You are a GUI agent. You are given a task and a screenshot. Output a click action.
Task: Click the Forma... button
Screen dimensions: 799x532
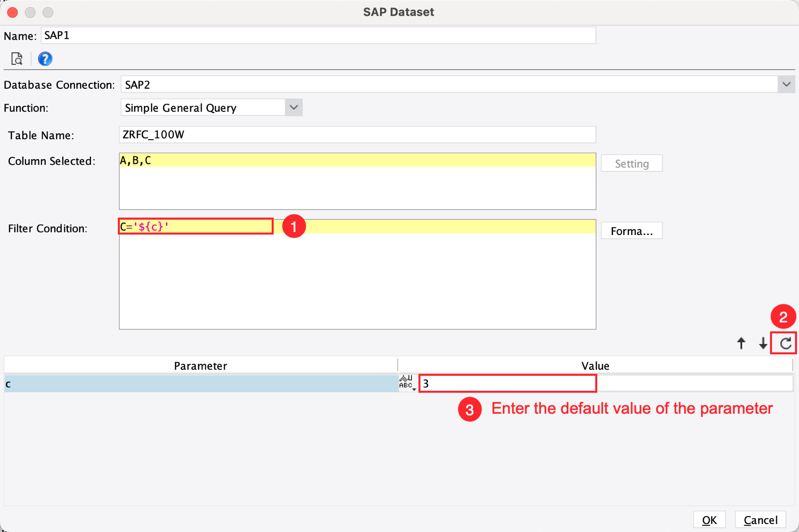pos(632,231)
